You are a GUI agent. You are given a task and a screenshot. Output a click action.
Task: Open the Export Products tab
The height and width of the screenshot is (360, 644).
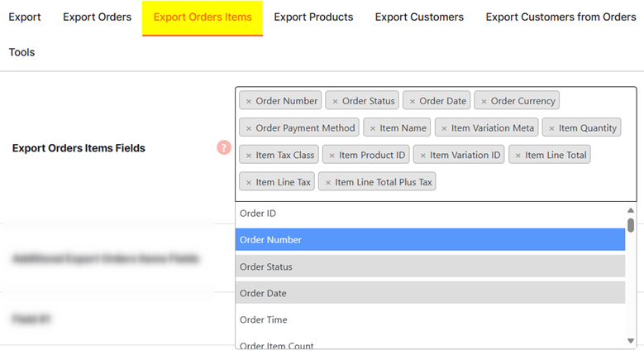tap(313, 17)
